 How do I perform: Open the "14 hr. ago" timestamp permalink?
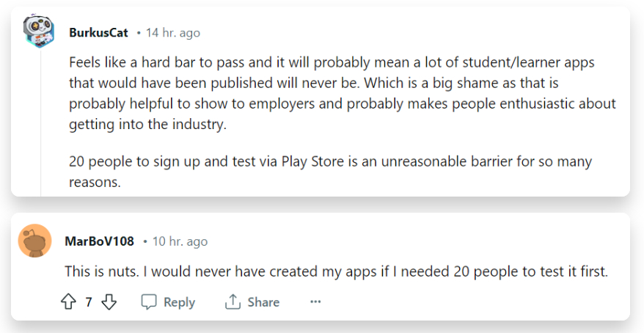172,33
